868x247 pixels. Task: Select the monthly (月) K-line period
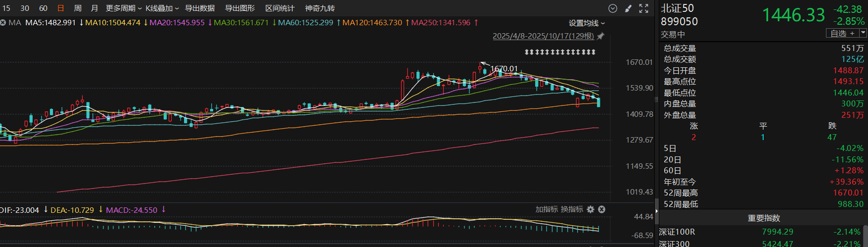coord(94,8)
